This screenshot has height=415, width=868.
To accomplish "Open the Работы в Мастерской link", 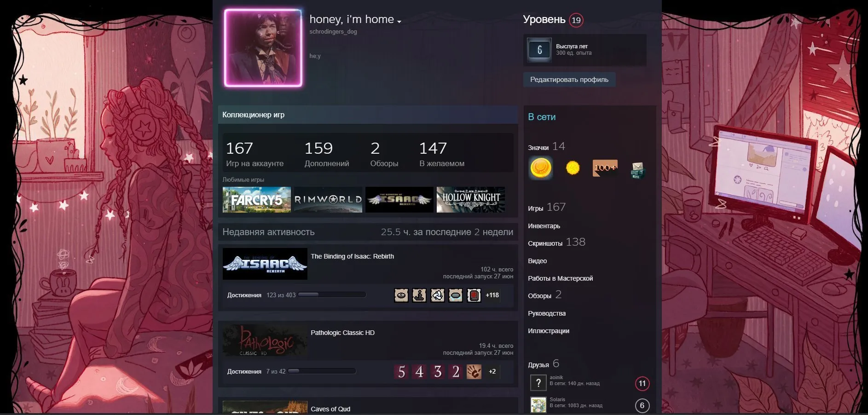I will [560, 278].
